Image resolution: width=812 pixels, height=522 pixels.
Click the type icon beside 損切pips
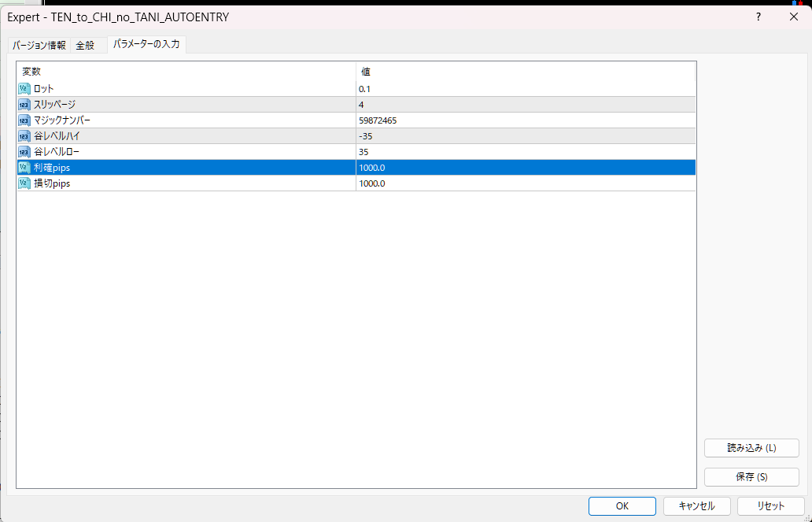tap(24, 183)
